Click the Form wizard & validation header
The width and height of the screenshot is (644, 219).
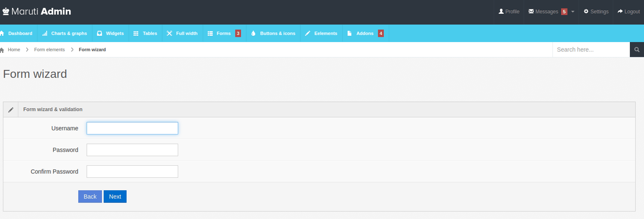pyautogui.click(x=53, y=109)
